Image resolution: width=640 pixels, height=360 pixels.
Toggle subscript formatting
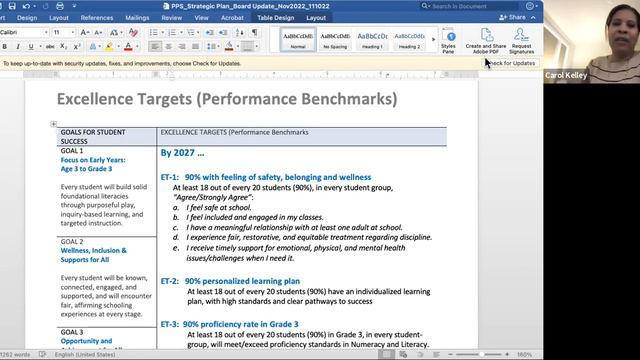63,47
